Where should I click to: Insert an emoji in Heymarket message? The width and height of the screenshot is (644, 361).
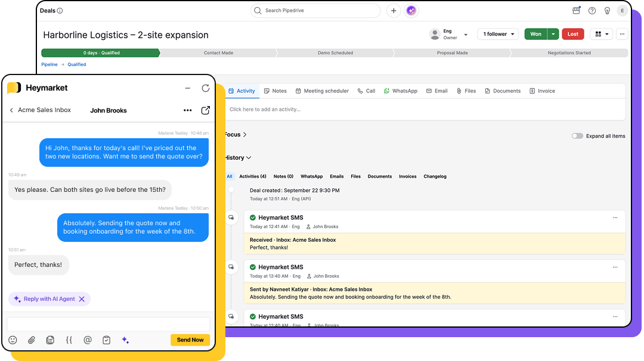point(13,340)
